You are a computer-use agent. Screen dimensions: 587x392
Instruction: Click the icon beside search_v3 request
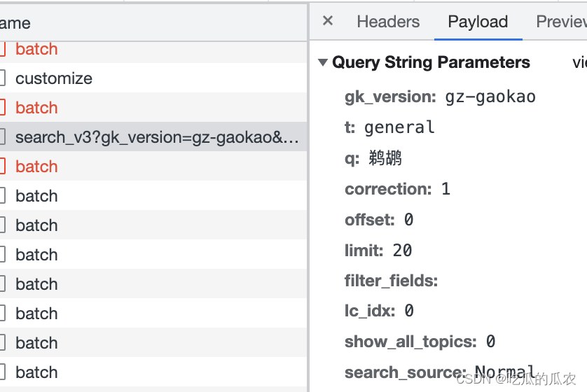tap(2, 137)
